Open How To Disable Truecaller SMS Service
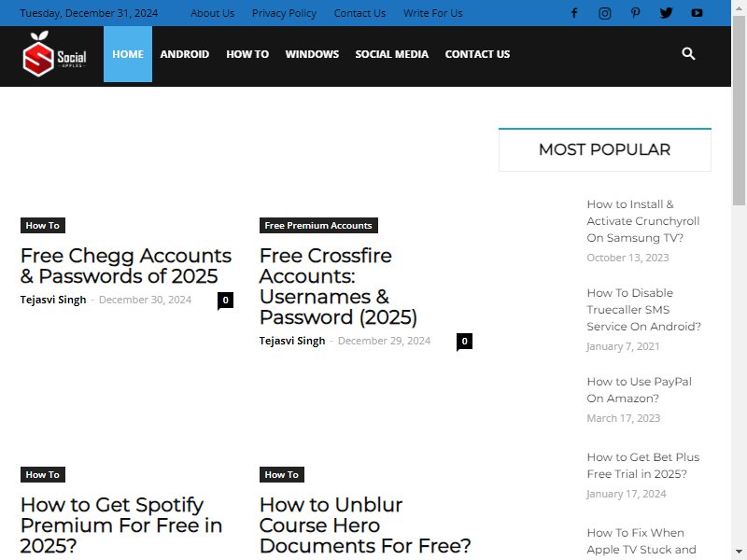The height and width of the screenshot is (560, 747). 643,310
